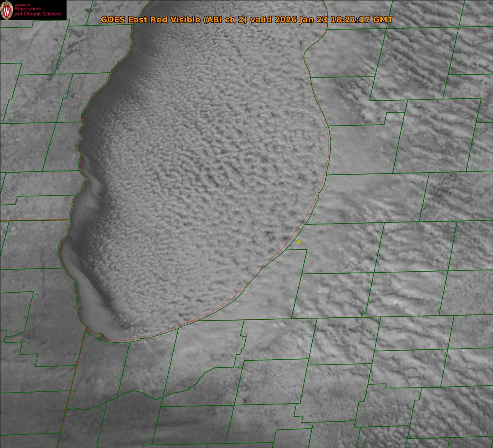The width and height of the screenshot is (493, 448).
Task: Click the UW crest logo
Action: pyautogui.click(x=7, y=10)
